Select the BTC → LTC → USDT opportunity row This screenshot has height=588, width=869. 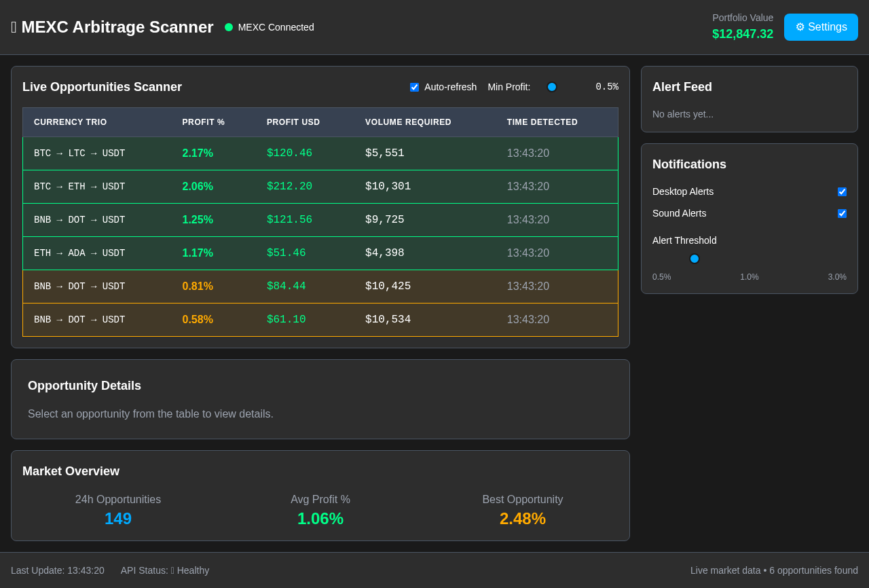320,153
